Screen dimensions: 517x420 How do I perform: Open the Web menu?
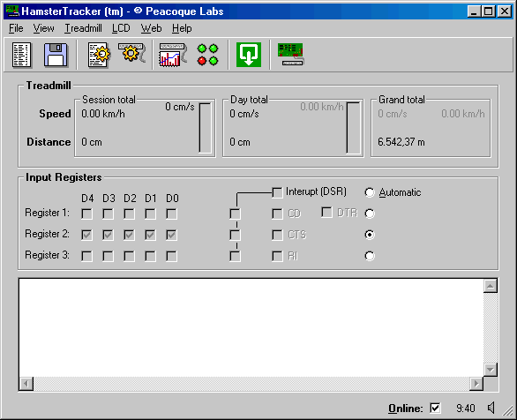point(151,28)
